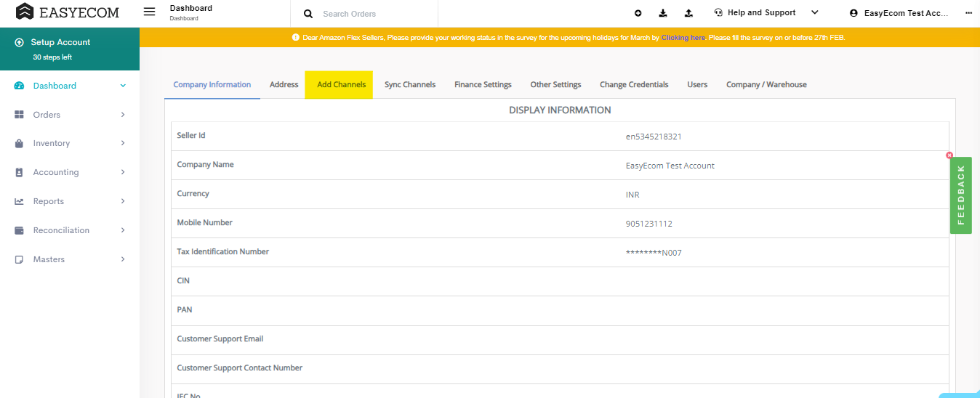Screen dimensions: 980x398
Task: Open the Users tab
Action: 697,85
